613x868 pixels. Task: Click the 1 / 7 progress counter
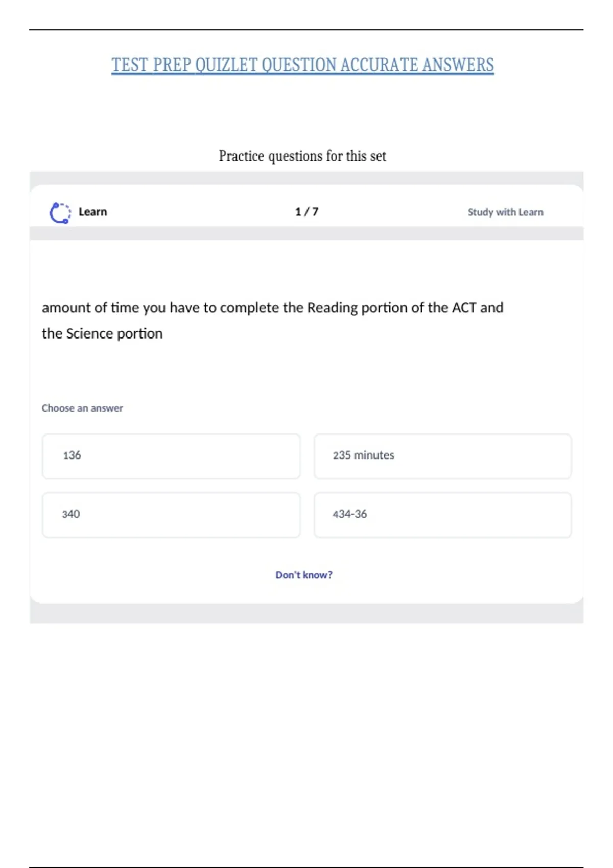pos(306,212)
